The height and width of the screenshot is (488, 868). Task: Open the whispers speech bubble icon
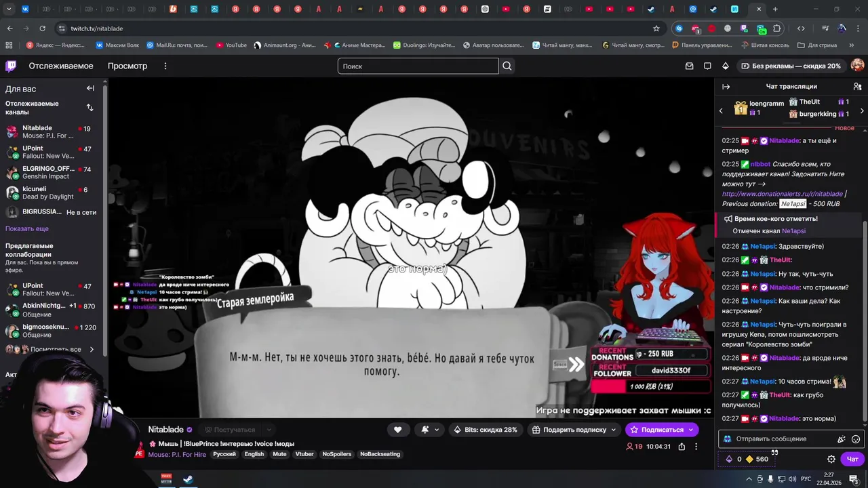click(x=707, y=66)
